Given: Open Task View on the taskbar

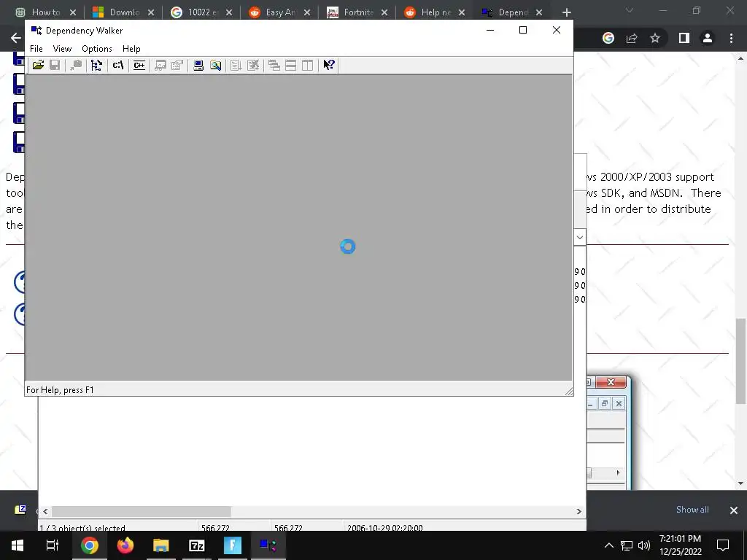Looking at the screenshot, I should click(x=52, y=545).
